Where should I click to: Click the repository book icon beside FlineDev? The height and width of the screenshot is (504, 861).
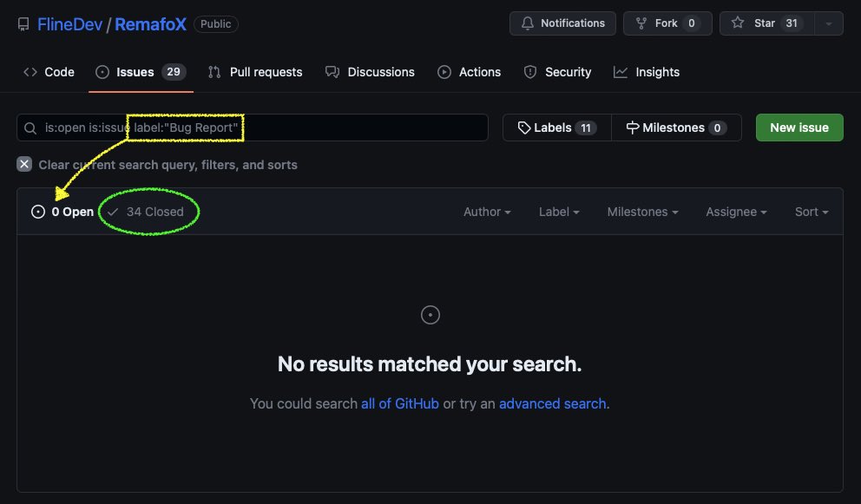(x=23, y=24)
